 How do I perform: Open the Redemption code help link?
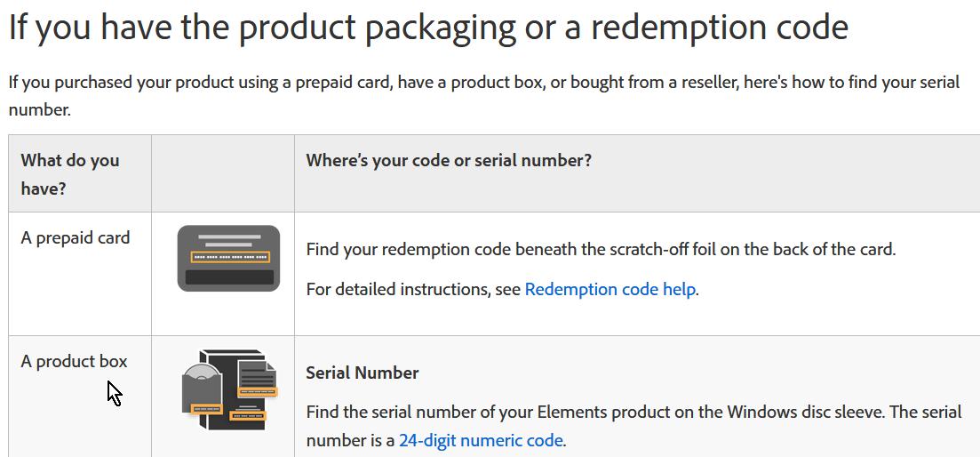(610, 289)
